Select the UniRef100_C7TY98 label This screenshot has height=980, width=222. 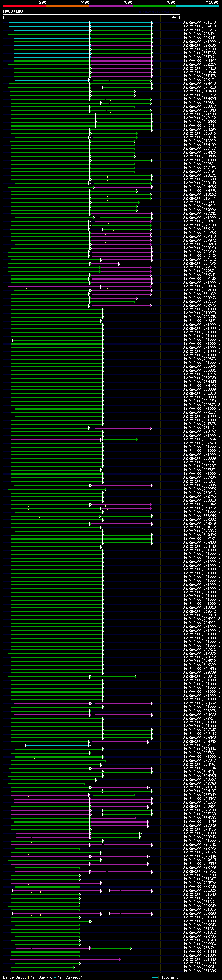tap(199, 114)
